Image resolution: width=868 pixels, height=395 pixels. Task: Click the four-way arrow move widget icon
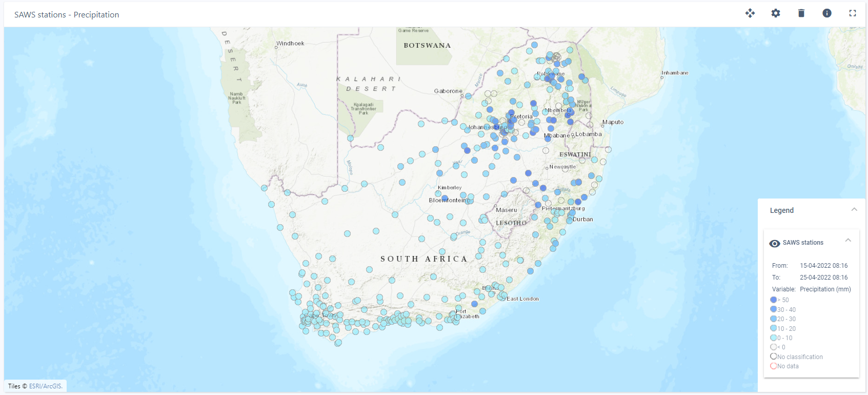750,13
